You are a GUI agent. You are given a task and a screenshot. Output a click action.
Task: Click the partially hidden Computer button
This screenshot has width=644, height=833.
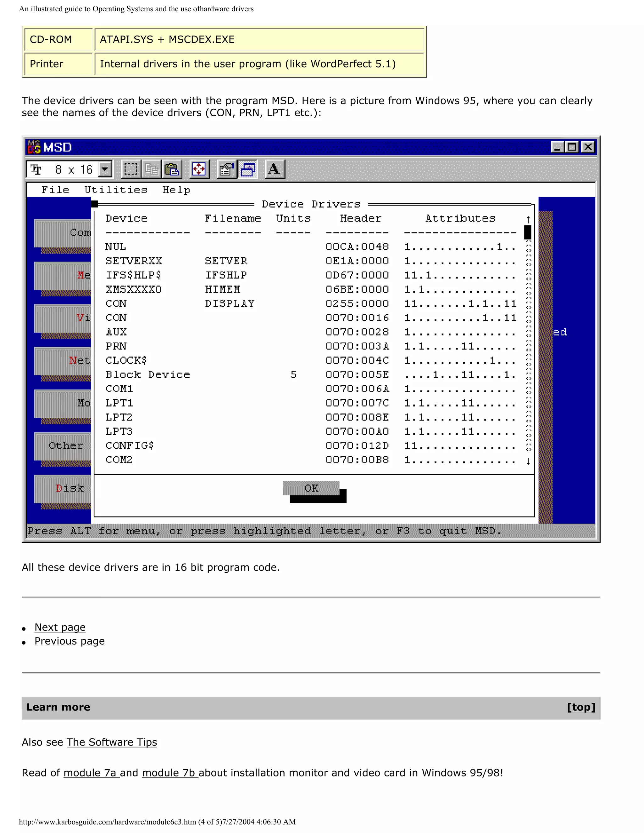[63, 233]
